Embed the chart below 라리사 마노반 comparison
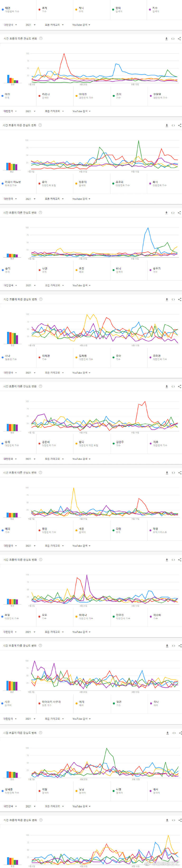Viewport: 182px width, 868px height. pyautogui.click(x=173, y=213)
